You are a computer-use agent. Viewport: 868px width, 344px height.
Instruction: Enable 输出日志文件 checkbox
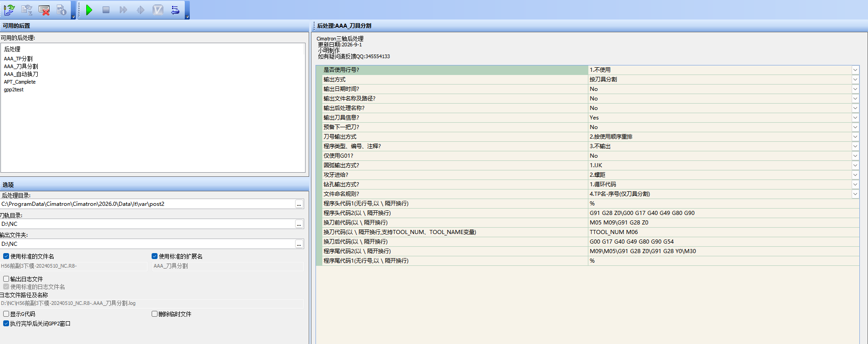point(6,279)
